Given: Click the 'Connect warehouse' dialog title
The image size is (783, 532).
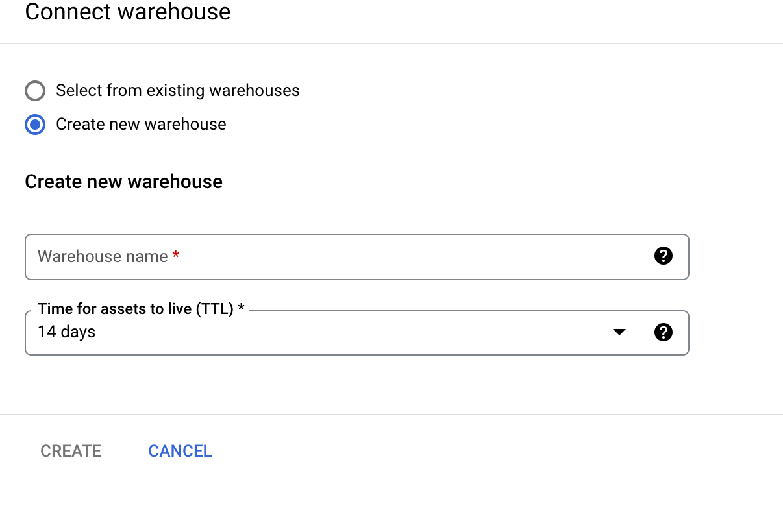Looking at the screenshot, I should coord(127,12).
